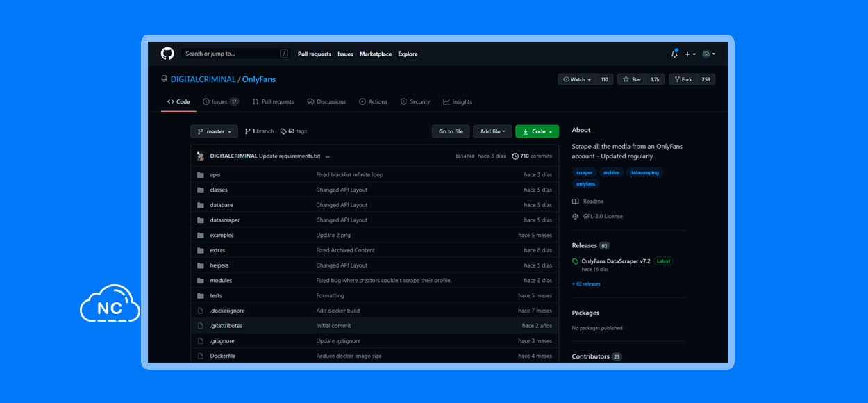Click the 258 forks count
Screen dimensions: 868x403
pyautogui.click(x=706, y=80)
